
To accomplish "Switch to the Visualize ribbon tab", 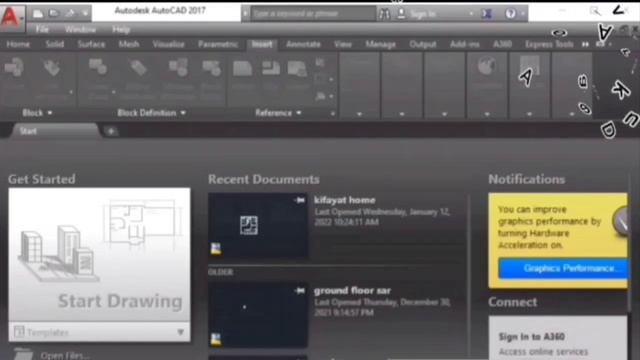I will 169,44.
